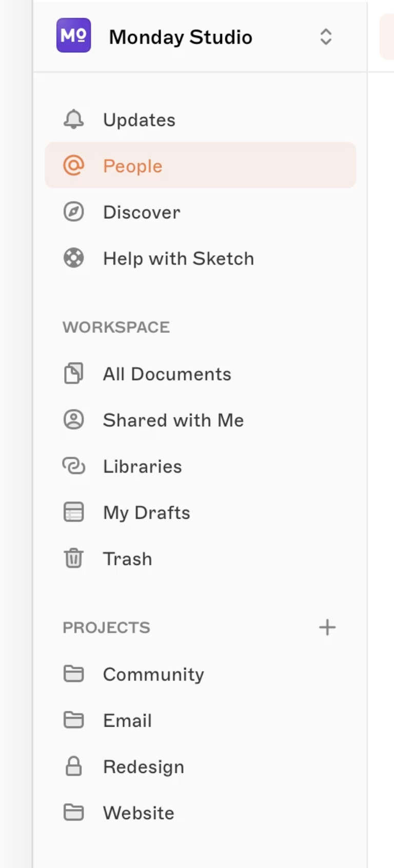This screenshot has width=394, height=868.
Task: Click the Shared with Me avatar icon
Action: click(73, 420)
